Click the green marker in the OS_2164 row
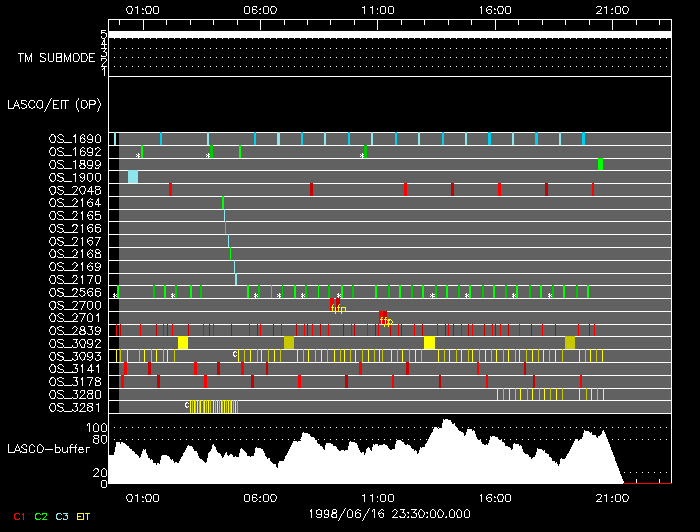Viewport: 700px width, 532px height. [223, 203]
